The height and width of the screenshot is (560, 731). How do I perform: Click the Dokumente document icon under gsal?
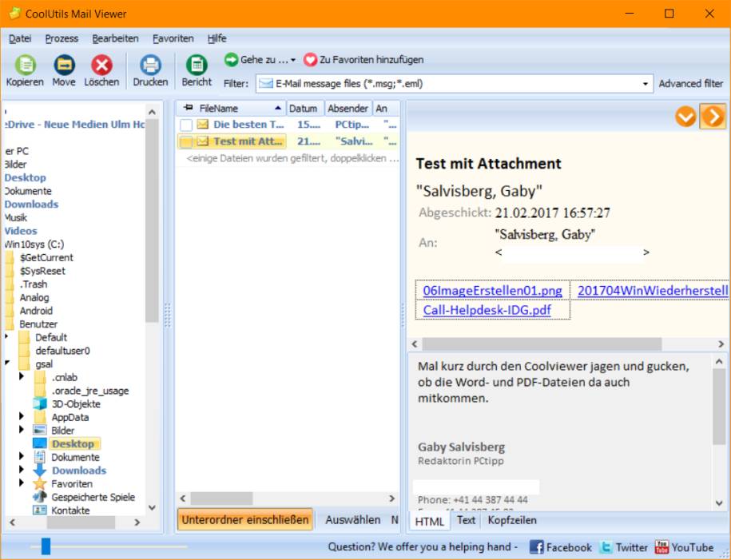(x=40, y=457)
